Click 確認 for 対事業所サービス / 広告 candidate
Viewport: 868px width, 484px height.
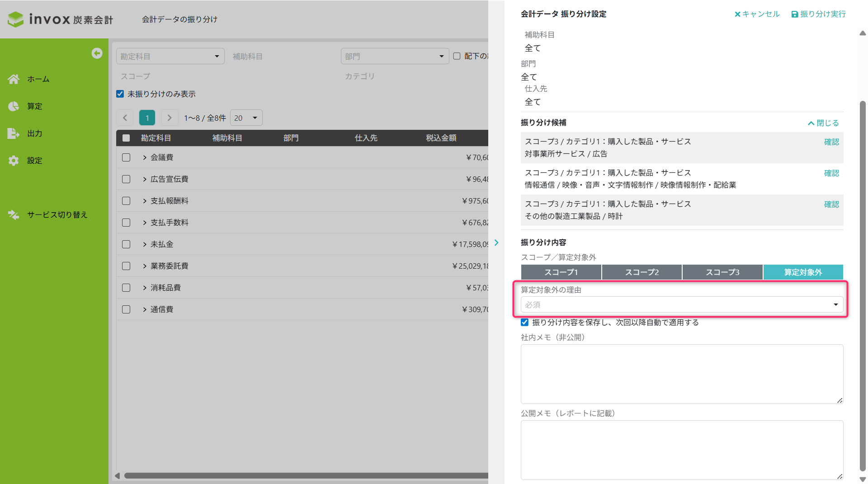click(831, 142)
